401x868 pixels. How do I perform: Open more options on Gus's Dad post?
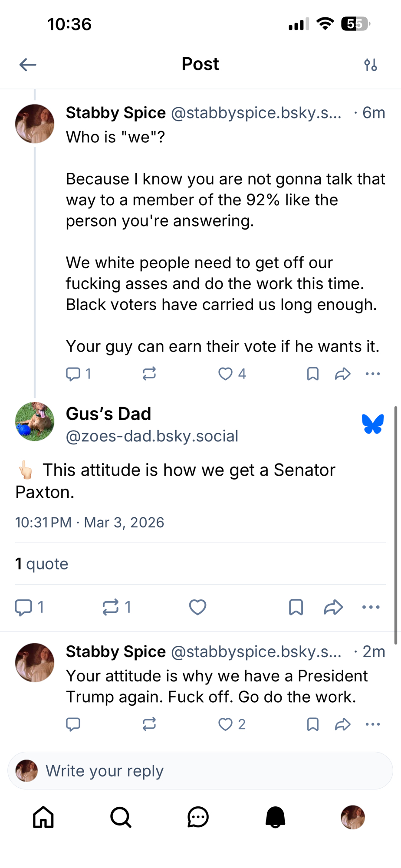(x=371, y=607)
